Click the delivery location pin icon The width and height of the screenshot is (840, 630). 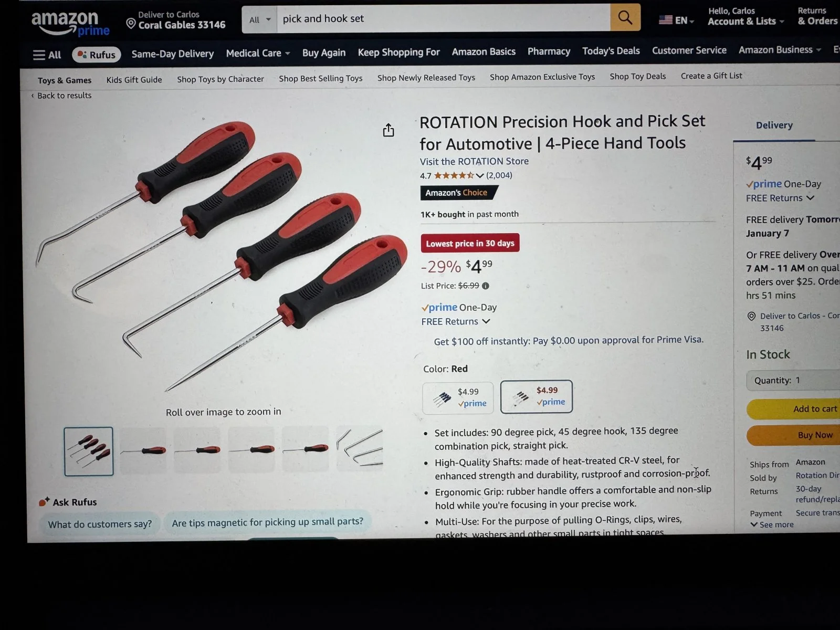tap(131, 24)
